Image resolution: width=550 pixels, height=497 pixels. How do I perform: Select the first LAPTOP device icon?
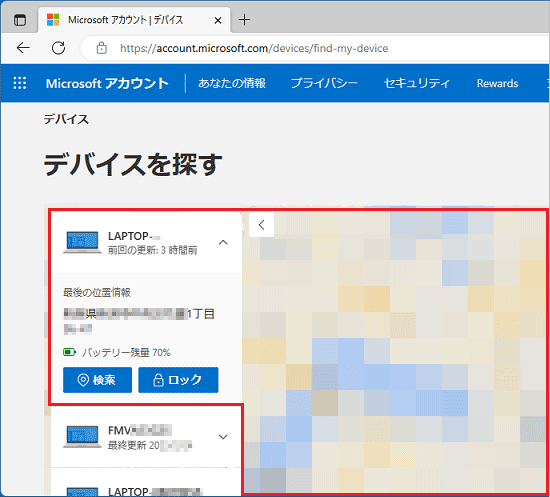82,242
